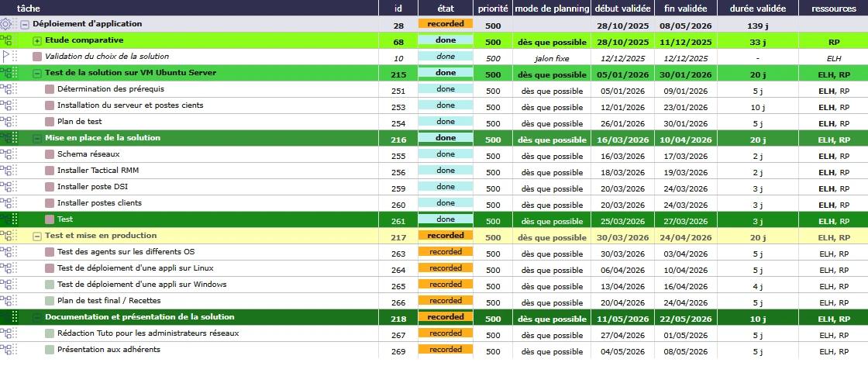This screenshot has width=868, height=366.
Task: Click the color square of Validation du choix task
Action: point(37,57)
